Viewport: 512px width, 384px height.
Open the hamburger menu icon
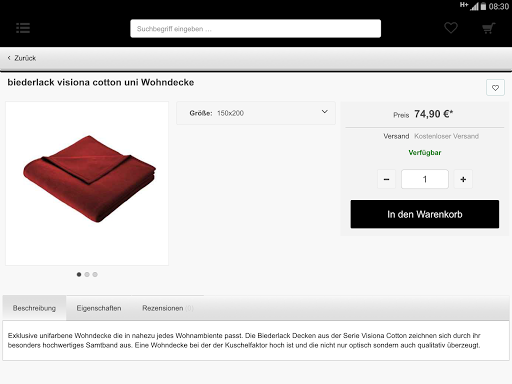23,28
